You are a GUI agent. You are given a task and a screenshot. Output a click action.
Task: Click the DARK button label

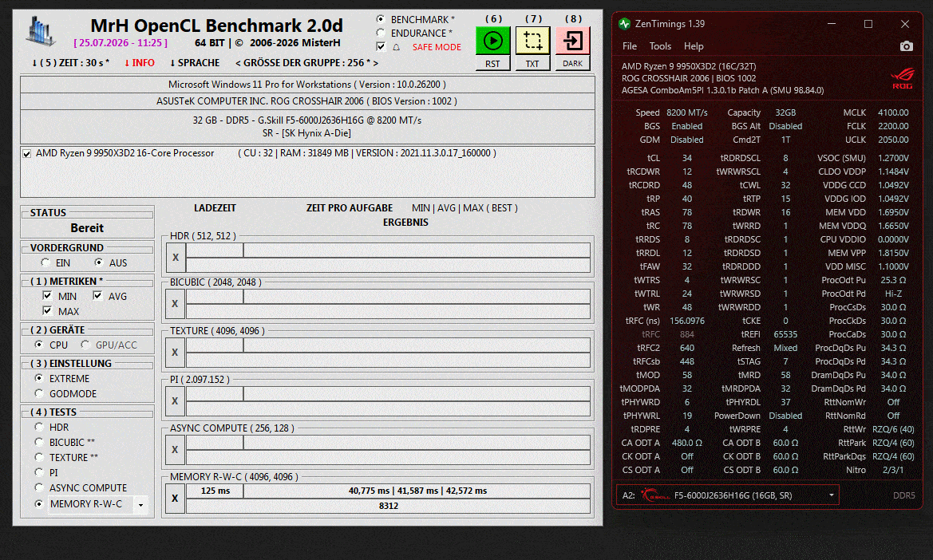pos(572,64)
